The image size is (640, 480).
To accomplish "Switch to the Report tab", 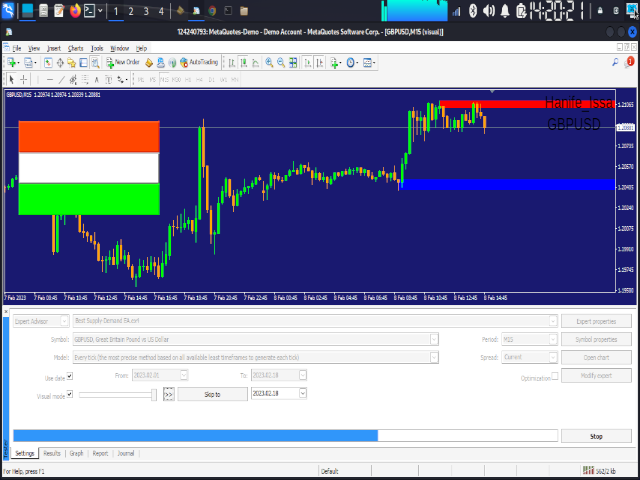I will point(100,453).
